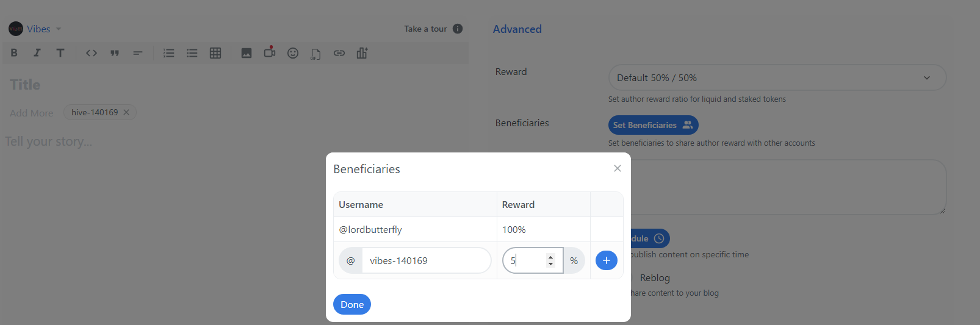Insert table icon in toolbar

tap(215, 53)
